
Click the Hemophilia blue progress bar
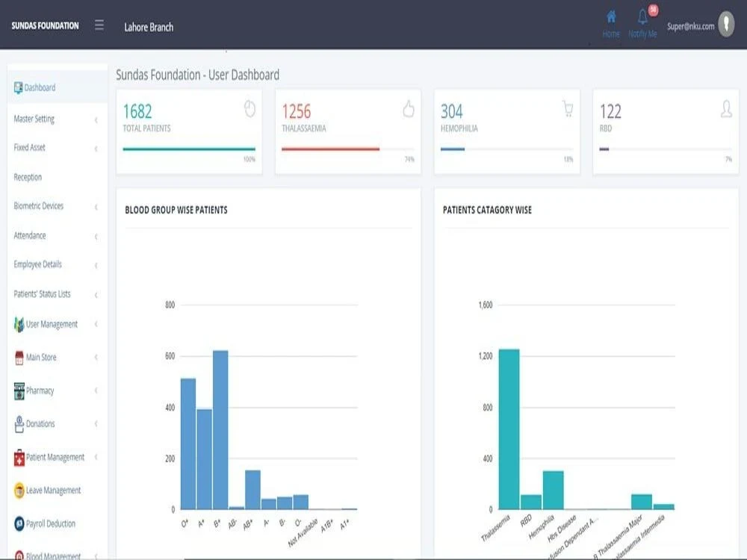coord(453,149)
